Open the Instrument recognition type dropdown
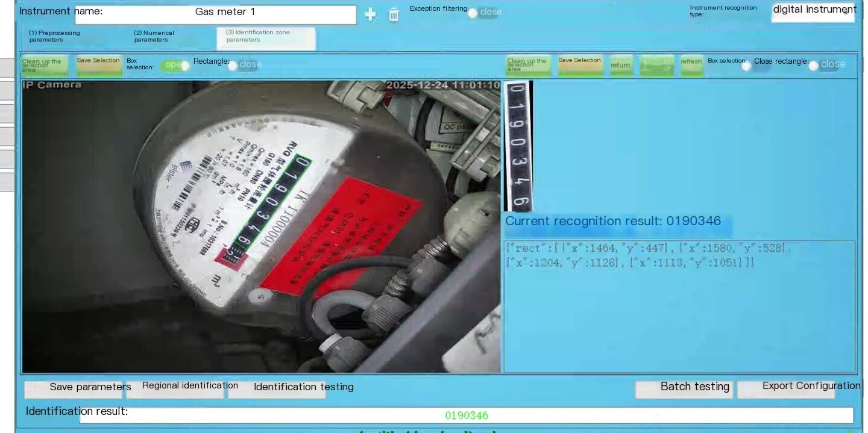Screen dimensions: 868x433 [813, 14]
